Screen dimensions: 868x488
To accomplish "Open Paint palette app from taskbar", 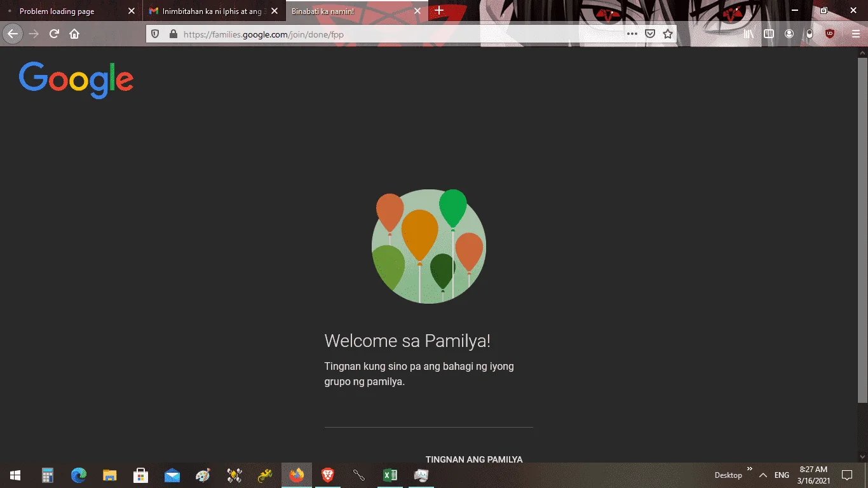I will point(203,475).
